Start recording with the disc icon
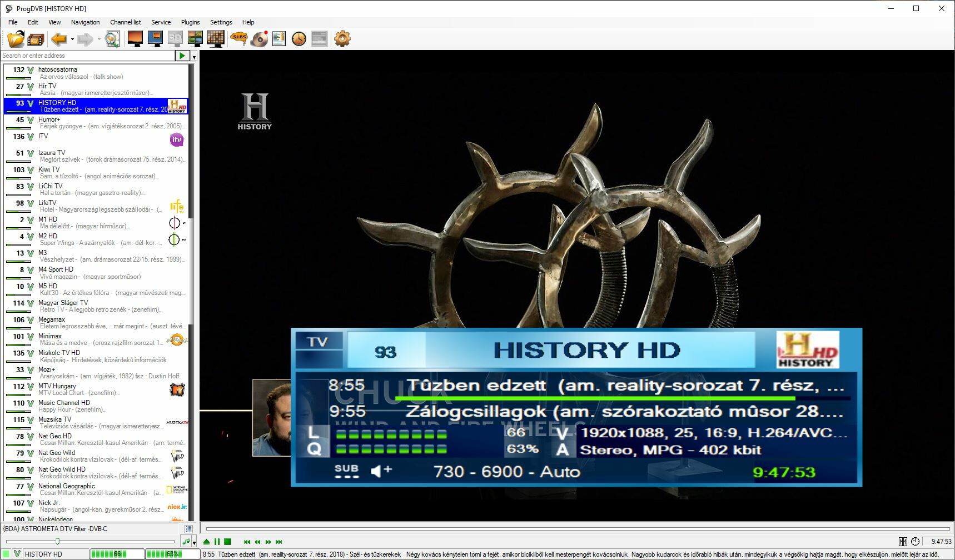Viewport: 955px width, 560px height. coord(260,39)
